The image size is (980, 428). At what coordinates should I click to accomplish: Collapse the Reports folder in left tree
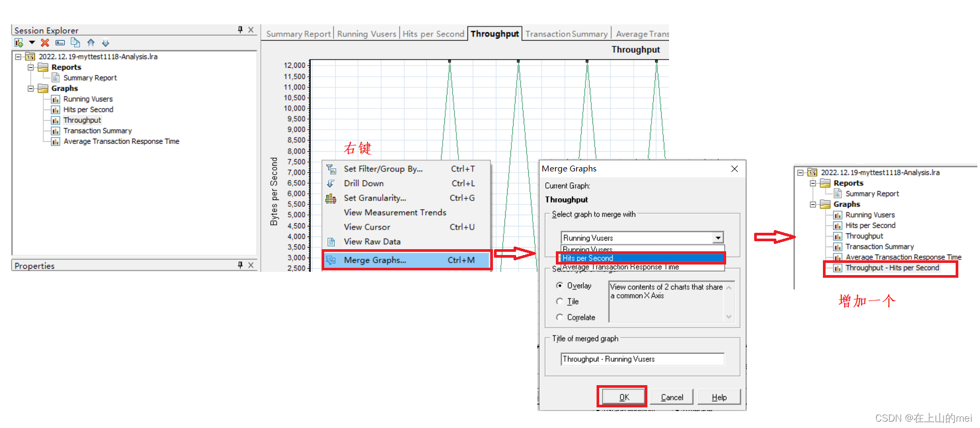click(x=31, y=67)
